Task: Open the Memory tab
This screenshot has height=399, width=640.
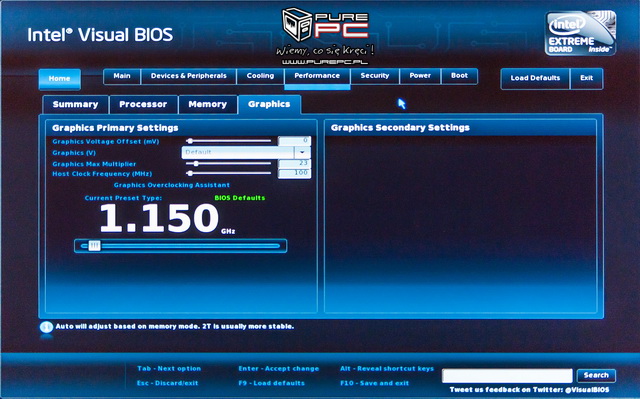Action: click(x=208, y=104)
